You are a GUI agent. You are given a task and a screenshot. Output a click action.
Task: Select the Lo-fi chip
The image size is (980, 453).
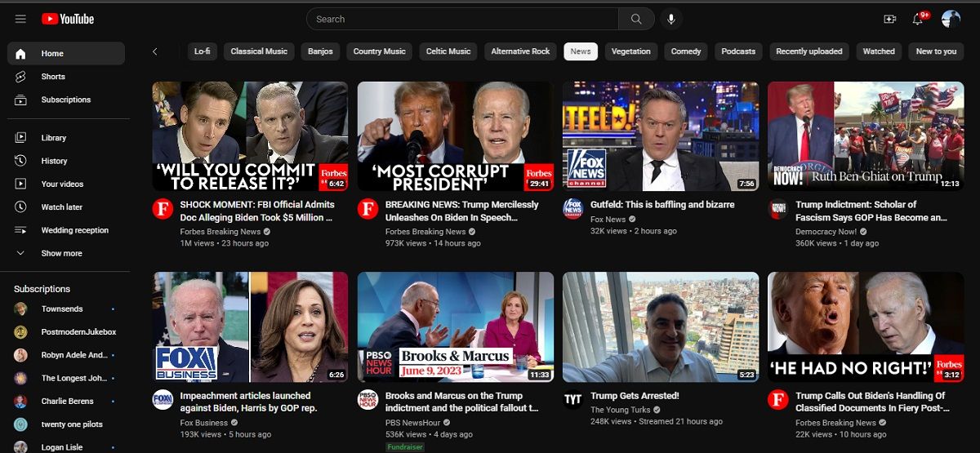click(x=202, y=51)
